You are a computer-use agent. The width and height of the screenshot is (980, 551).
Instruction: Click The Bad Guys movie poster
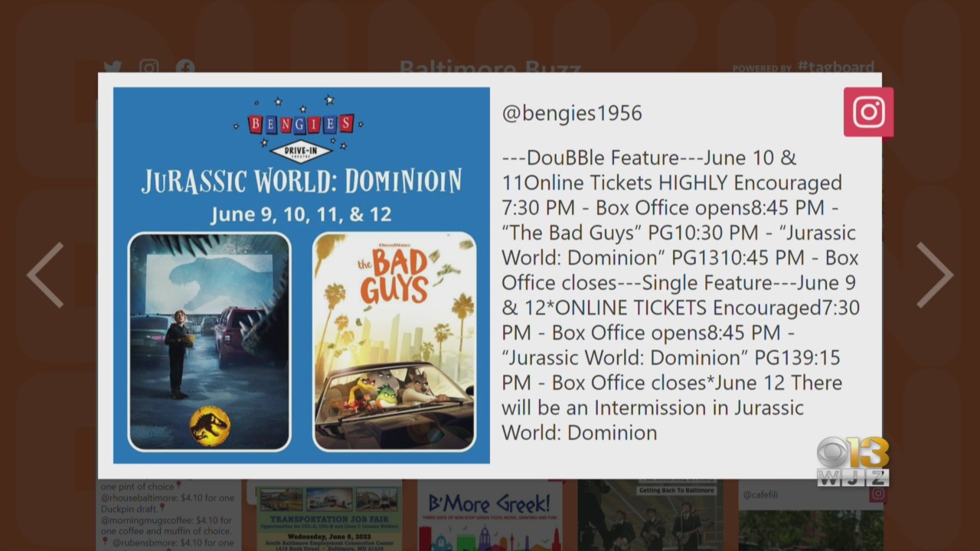394,341
